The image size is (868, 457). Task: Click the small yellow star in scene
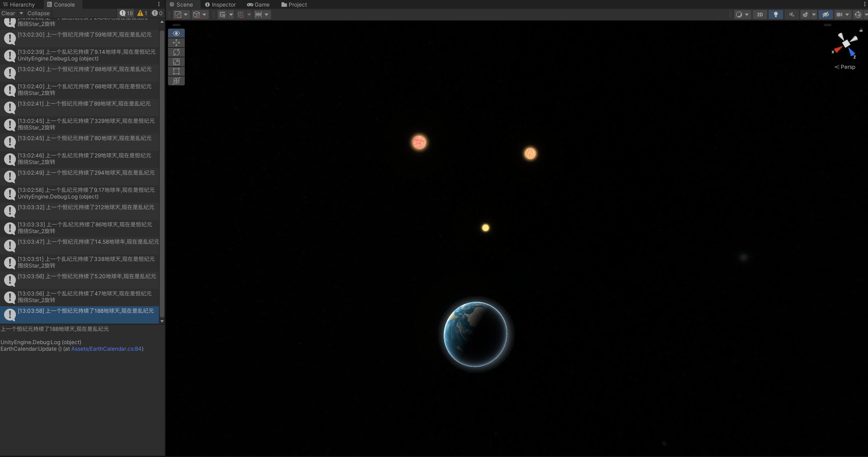pyautogui.click(x=486, y=228)
